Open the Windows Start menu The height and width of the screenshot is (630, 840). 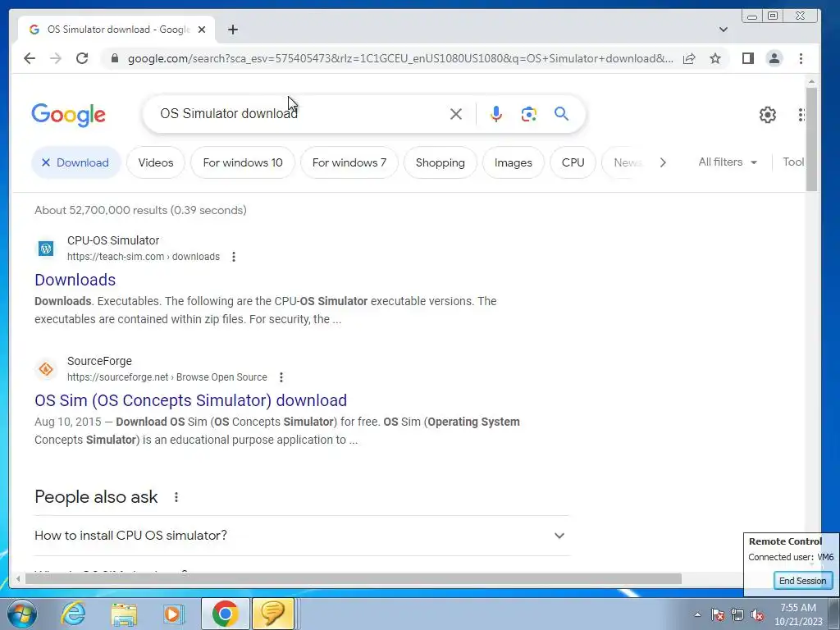coord(22,614)
